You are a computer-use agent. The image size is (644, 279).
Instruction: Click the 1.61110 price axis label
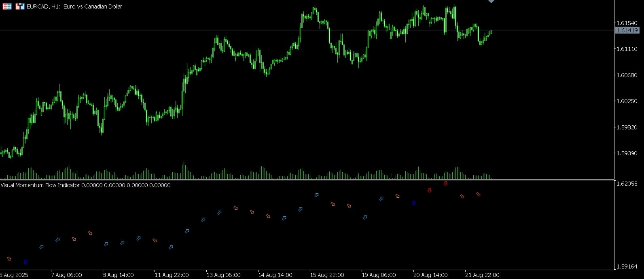pos(627,49)
